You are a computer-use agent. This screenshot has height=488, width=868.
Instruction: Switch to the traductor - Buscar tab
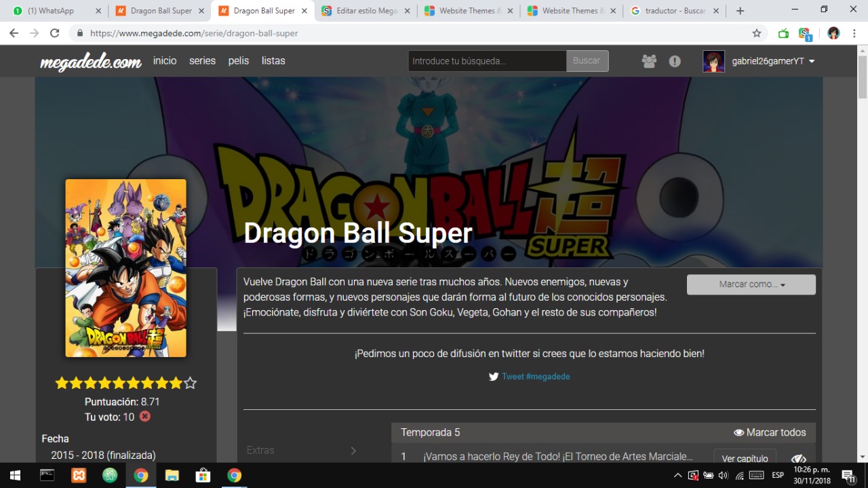click(x=675, y=11)
